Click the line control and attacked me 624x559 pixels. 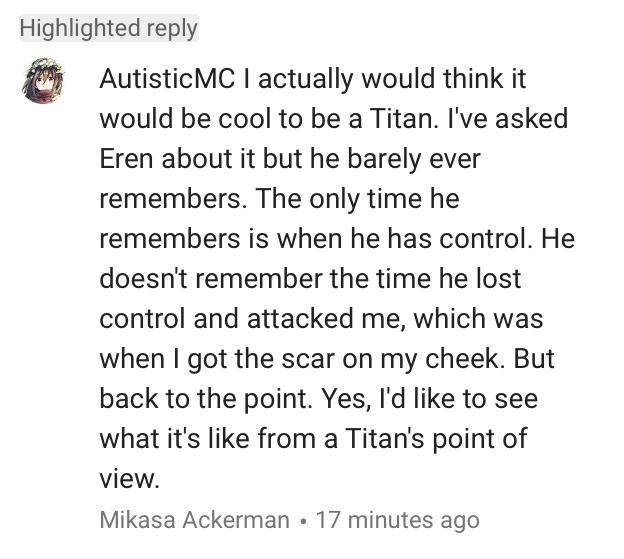[321, 319]
